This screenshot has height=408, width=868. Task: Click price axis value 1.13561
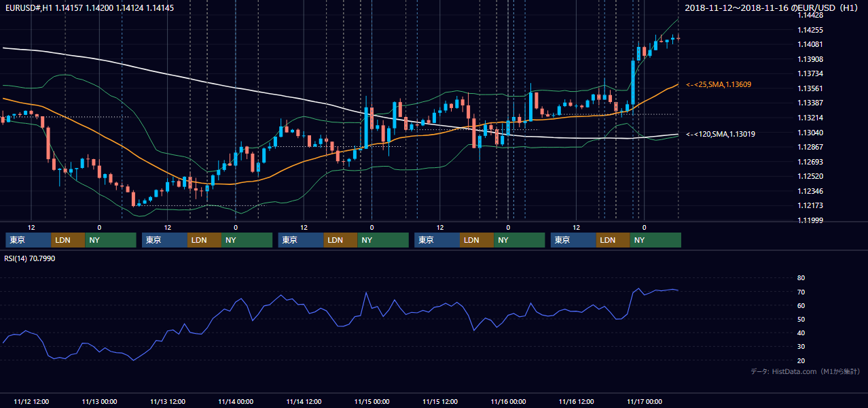810,88
